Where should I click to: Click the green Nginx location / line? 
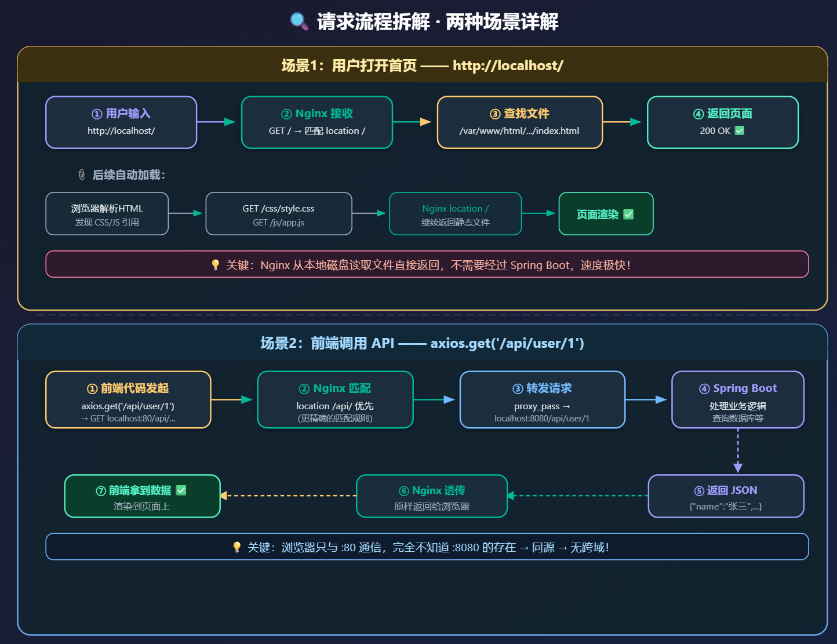(456, 208)
